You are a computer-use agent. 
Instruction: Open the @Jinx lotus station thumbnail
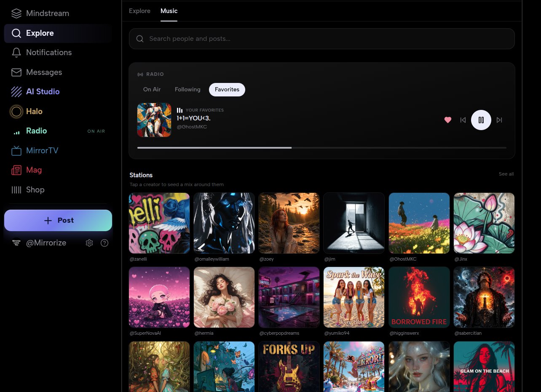(484, 223)
